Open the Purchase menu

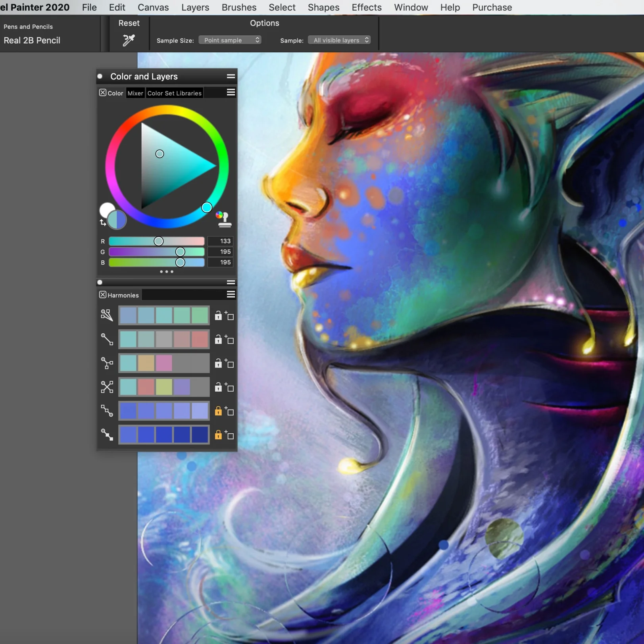pos(492,7)
